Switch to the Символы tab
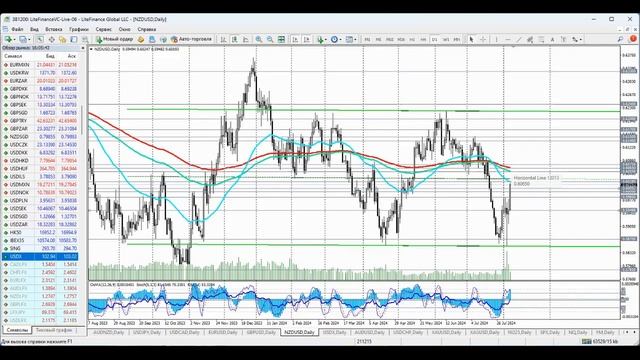The width and height of the screenshot is (640, 360). coord(18,330)
